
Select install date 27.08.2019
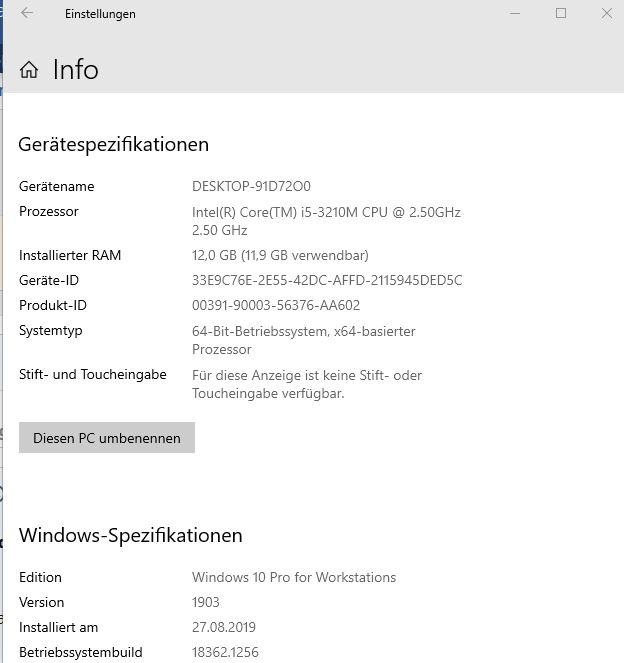coord(224,627)
